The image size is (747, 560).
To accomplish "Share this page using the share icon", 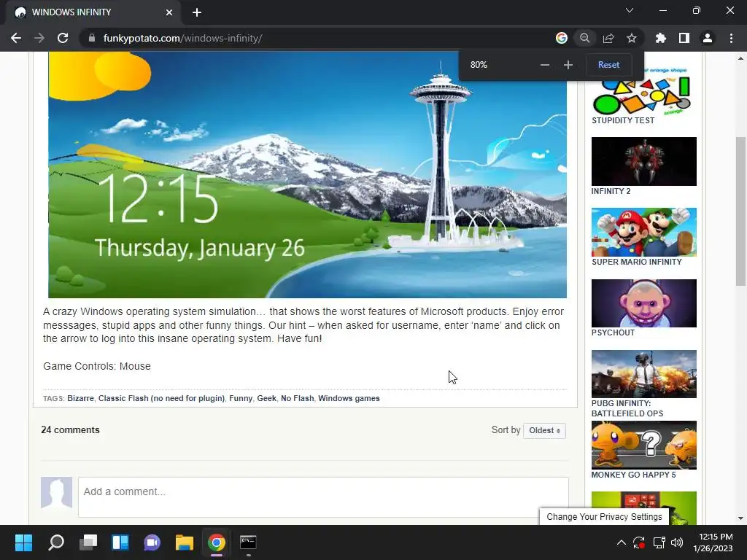I will click(608, 38).
